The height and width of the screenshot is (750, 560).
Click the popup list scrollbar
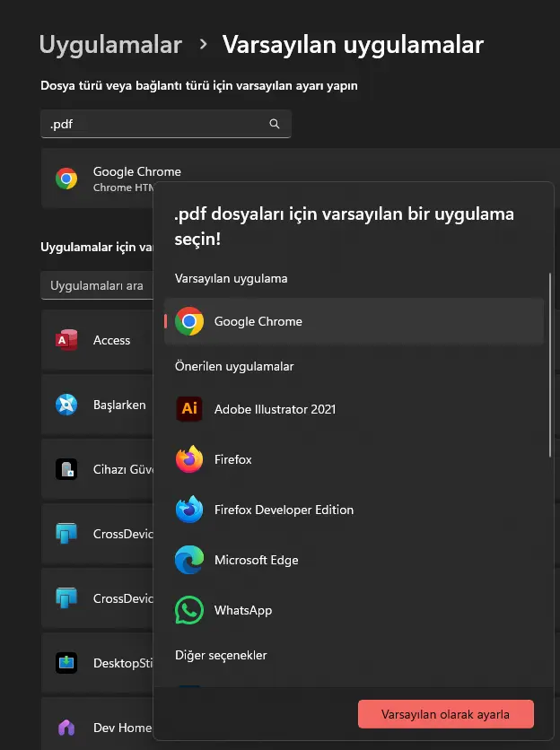pyautogui.click(x=550, y=365)
